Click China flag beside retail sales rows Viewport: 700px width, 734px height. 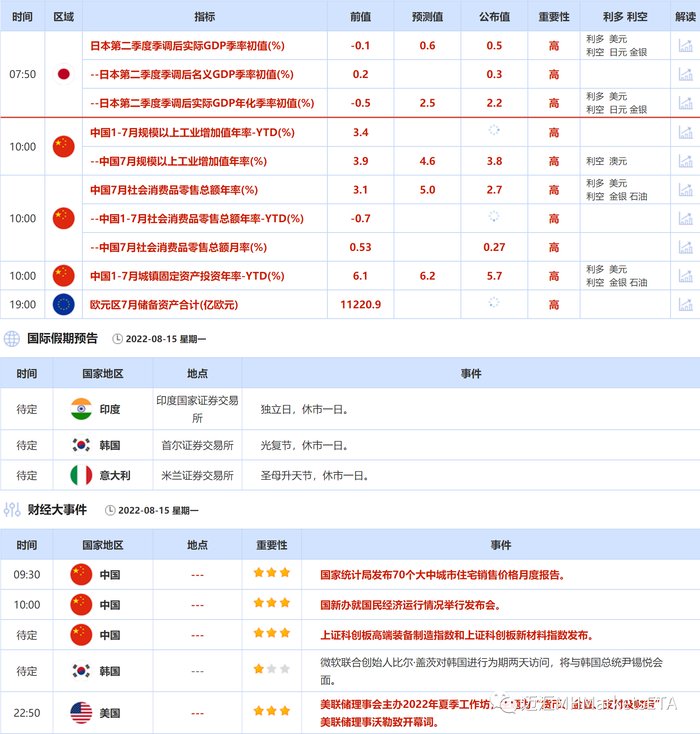tap(63, 218)
